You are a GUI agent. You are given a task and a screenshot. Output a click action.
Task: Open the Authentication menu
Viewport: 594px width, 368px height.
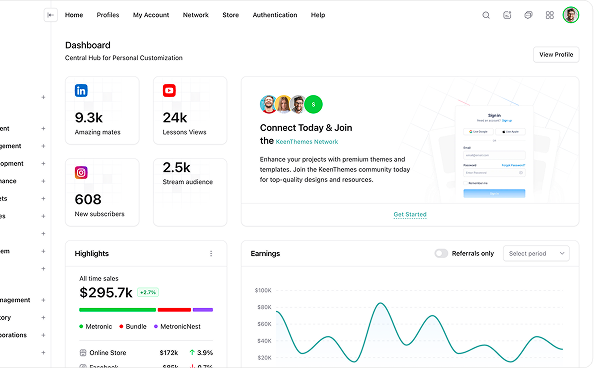click(x=275, y=15)
